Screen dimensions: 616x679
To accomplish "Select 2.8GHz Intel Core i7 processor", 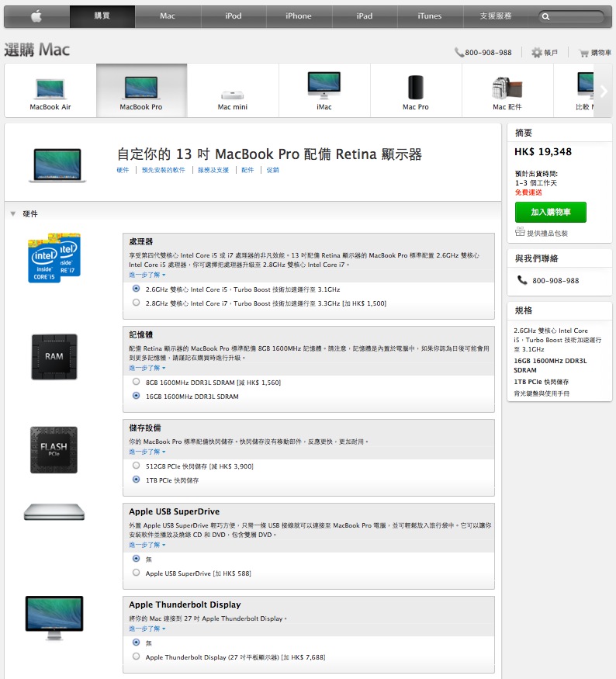I will pyautogui.click(x=136, y=303).
